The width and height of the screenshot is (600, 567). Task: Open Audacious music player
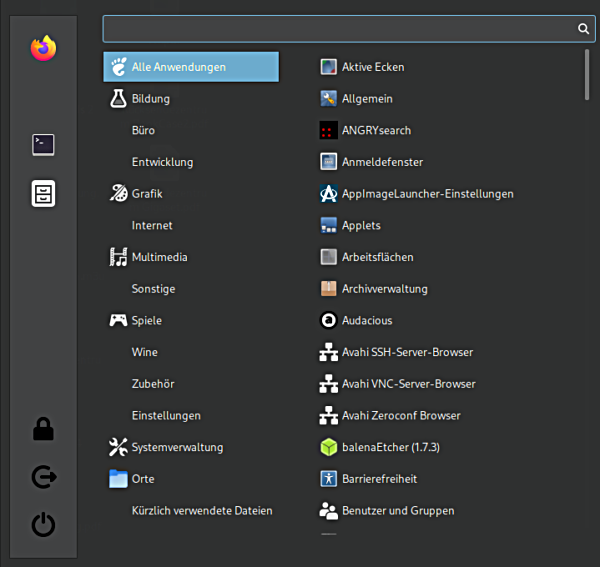[366, 321]
